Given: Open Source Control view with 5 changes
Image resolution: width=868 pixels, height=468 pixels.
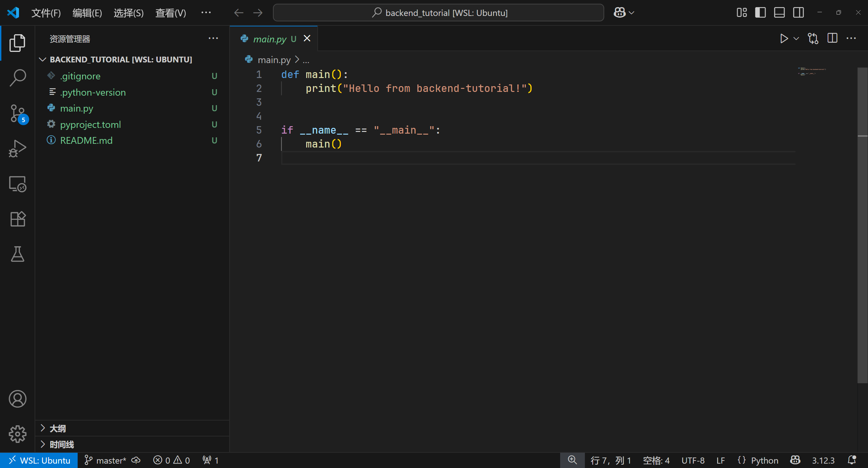Looking at the screenshot, I should [x=18, y=114].
